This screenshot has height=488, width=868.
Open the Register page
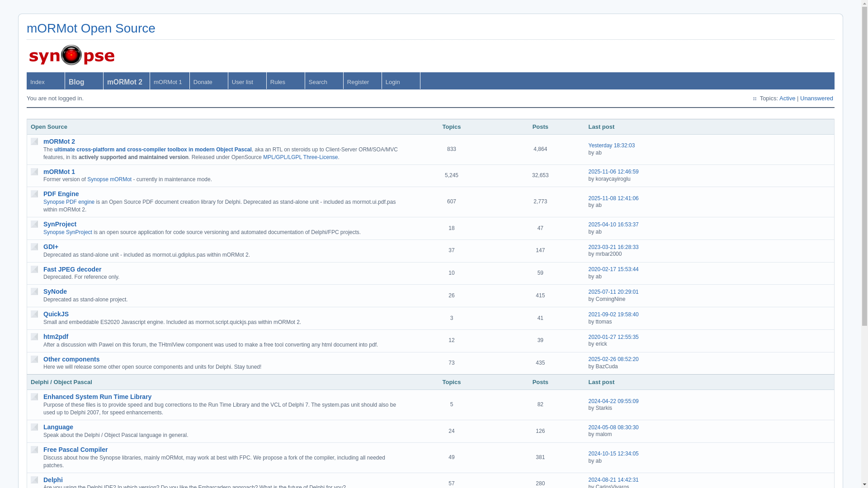[363, 81]
